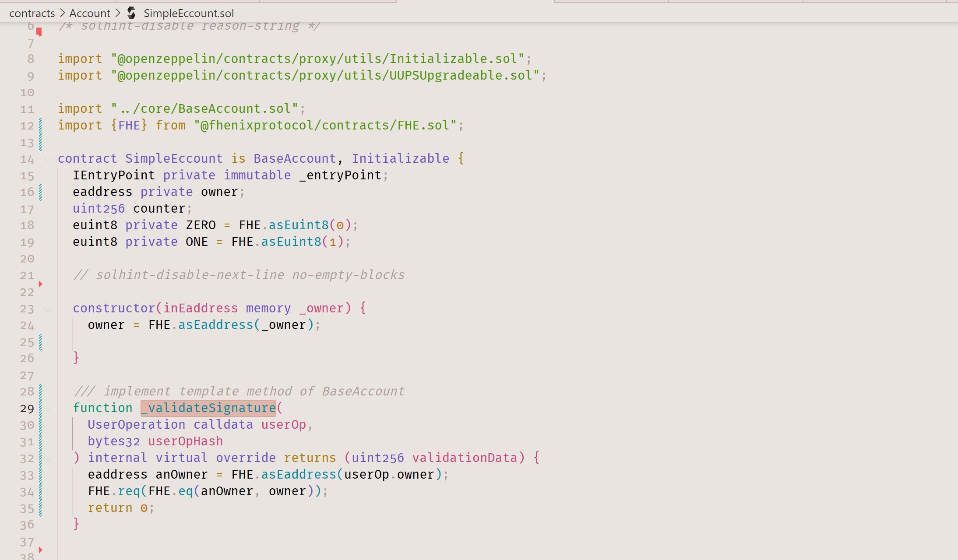Click line number 29 in the gutter
The width and height of the screenshot is (958, 560).
pos(27,409)
